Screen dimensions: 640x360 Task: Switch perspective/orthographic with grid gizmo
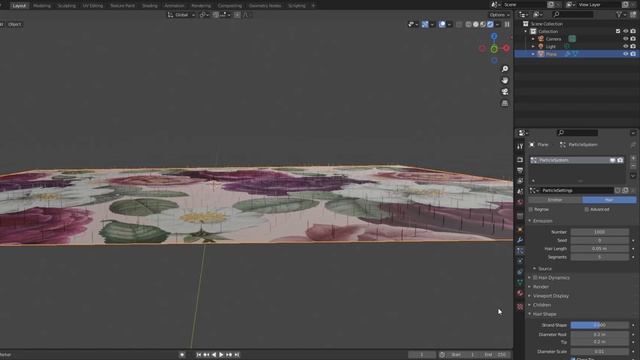tap(505, 103)
